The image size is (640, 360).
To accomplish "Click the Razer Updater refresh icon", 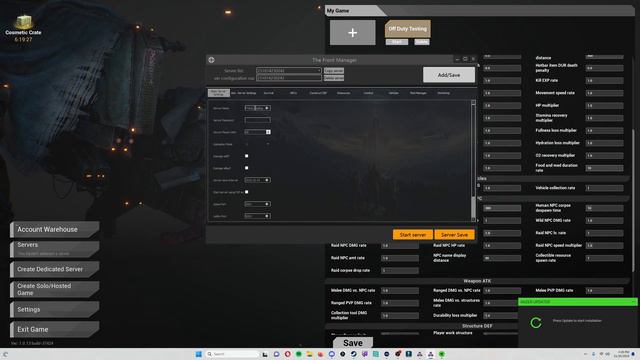I will pyautogui.click(x=536, y=323).
